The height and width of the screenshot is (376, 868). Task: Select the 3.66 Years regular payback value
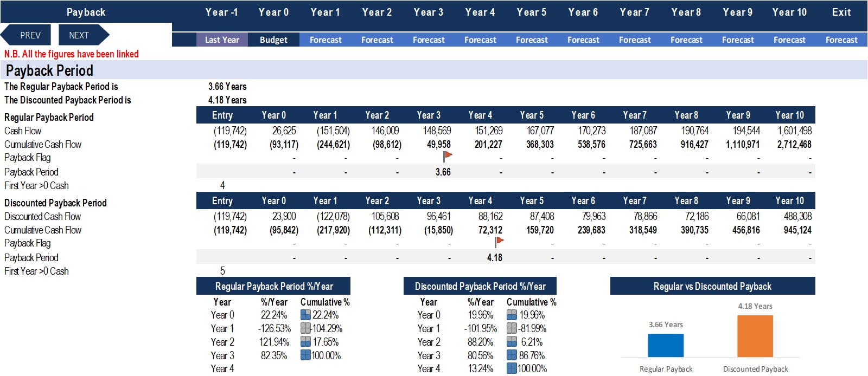227,86
